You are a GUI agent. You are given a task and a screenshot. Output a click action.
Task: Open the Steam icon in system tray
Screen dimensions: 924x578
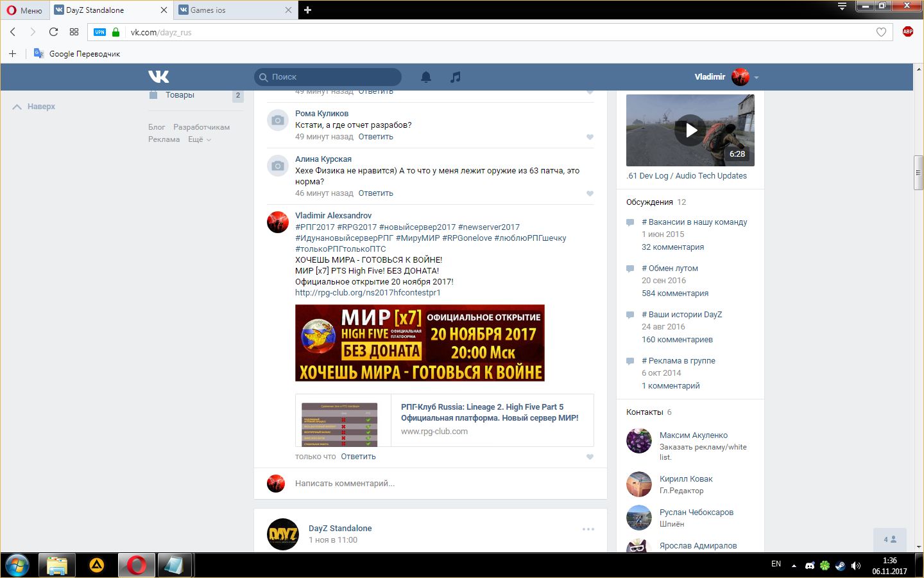pyautogui.click(x=840, y=566)
